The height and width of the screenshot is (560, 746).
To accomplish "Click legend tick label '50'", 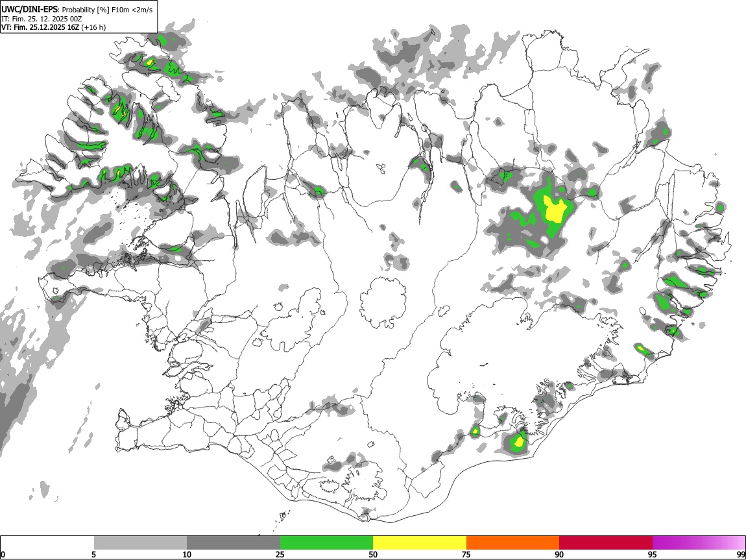I will coord(373,554).
